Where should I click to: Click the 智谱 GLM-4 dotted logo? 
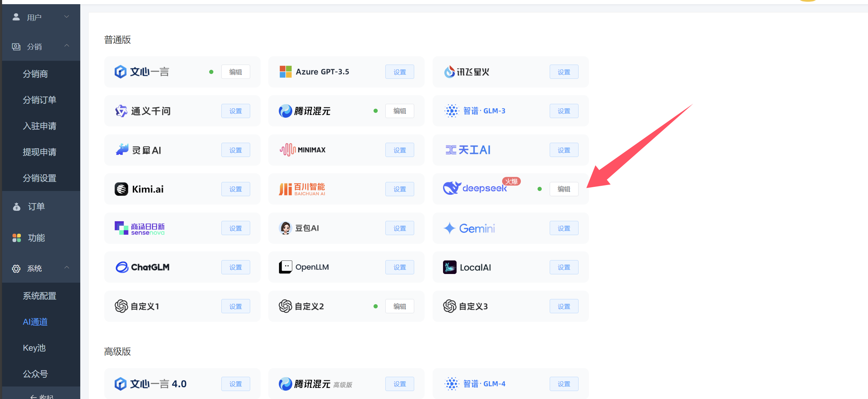point(452,384)
